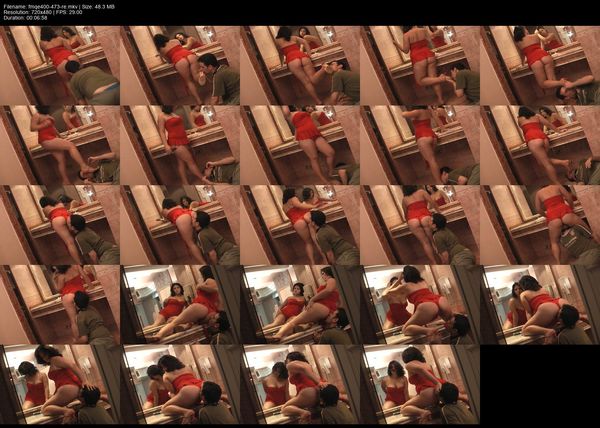Open the first thumbnail in the top row
This screenshot has height=428, width=600.
click(60, 65)
